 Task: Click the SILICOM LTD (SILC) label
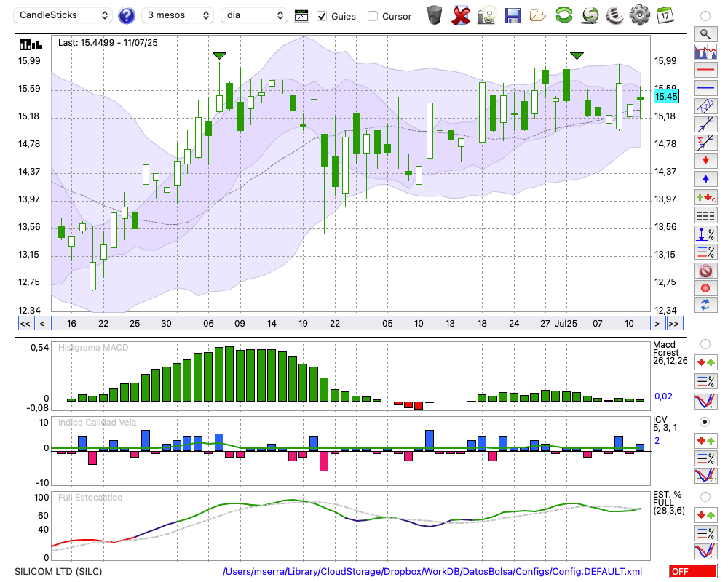click(x=58, y=571)
